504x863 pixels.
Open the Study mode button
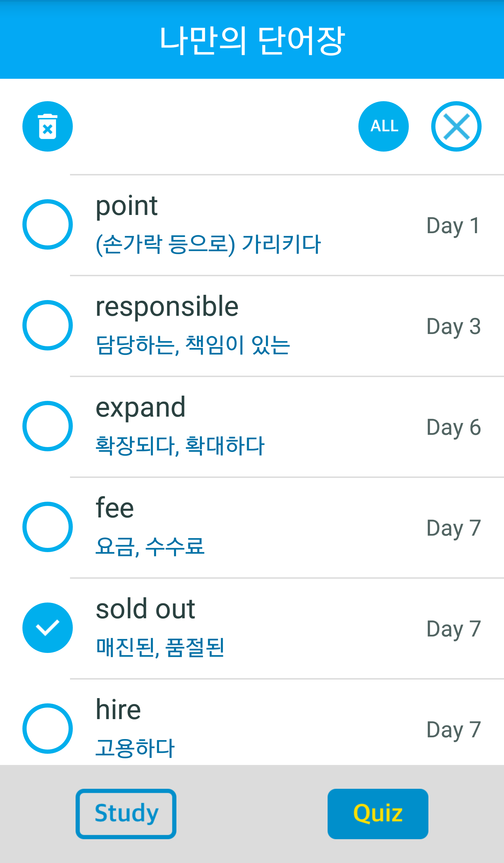[126, 814]
